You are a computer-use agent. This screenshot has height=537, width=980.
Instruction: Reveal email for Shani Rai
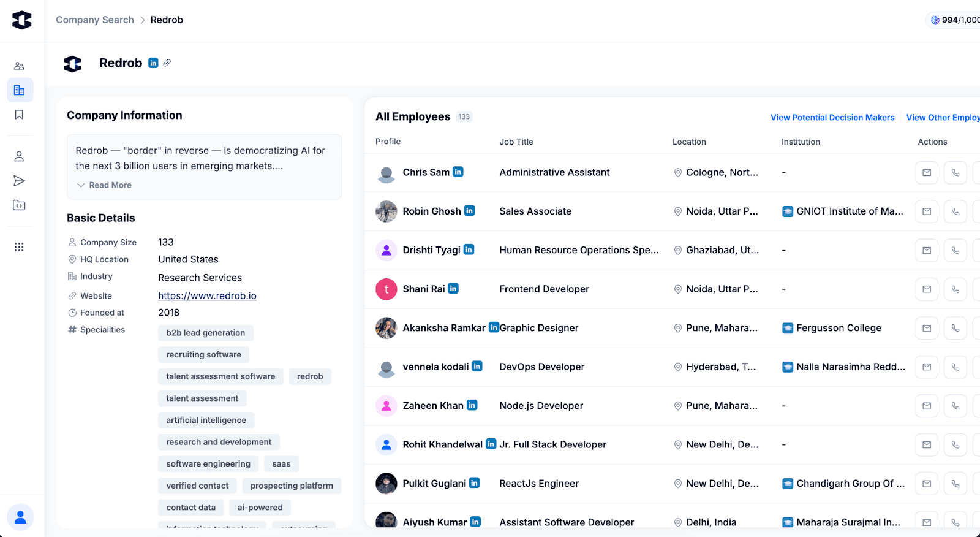927,289
